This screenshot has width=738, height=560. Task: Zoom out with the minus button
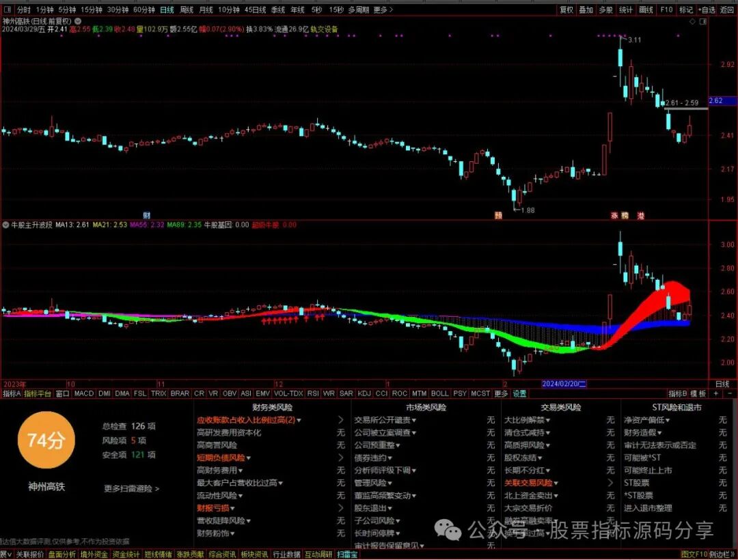(x=730, y=393)
